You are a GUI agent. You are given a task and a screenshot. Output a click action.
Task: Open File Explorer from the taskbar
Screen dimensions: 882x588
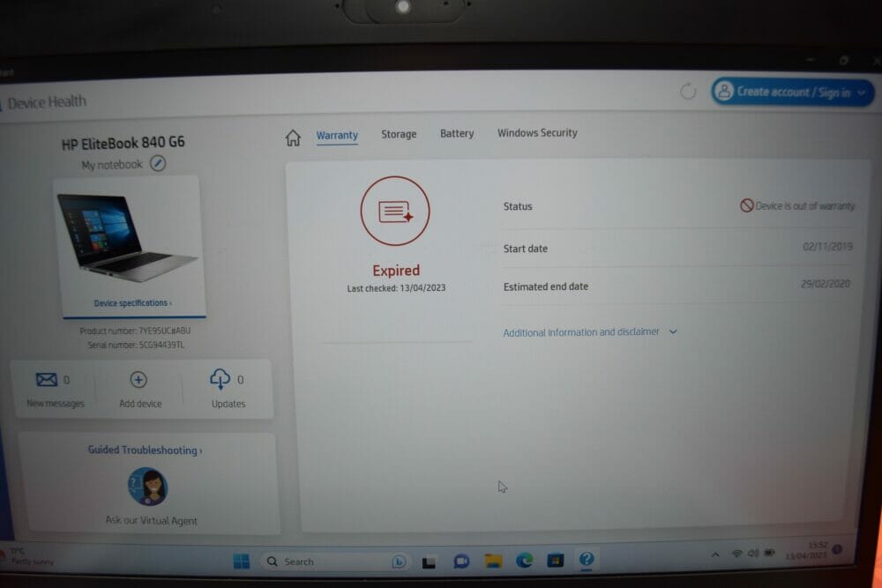pyautogui.click(x=493, y=561)
